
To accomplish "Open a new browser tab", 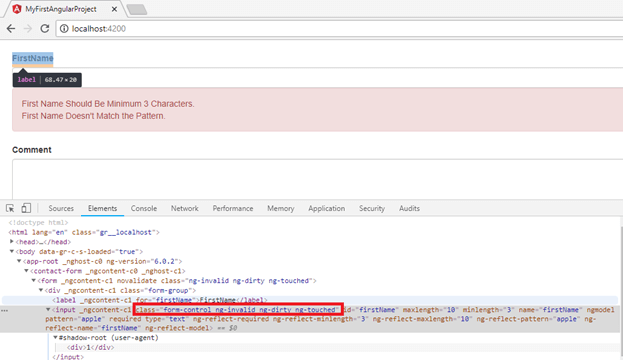I will click(x=137, y=10).
